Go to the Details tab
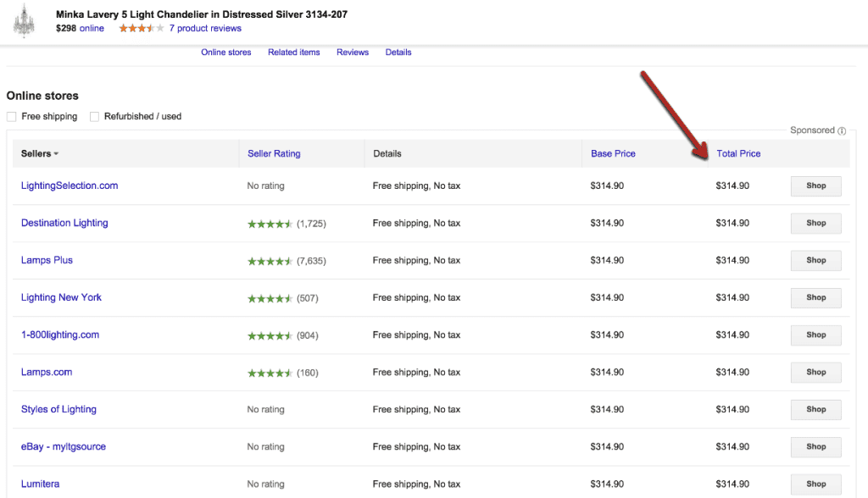Viewport: 868px width, 498px height. pos(398,53)
